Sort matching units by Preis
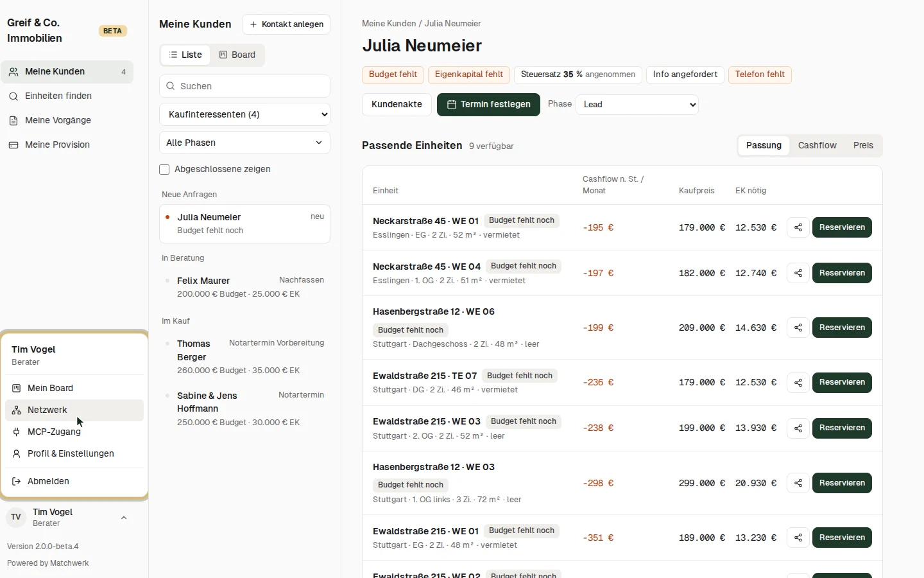The image size is (924, 578). coord(863,146)
